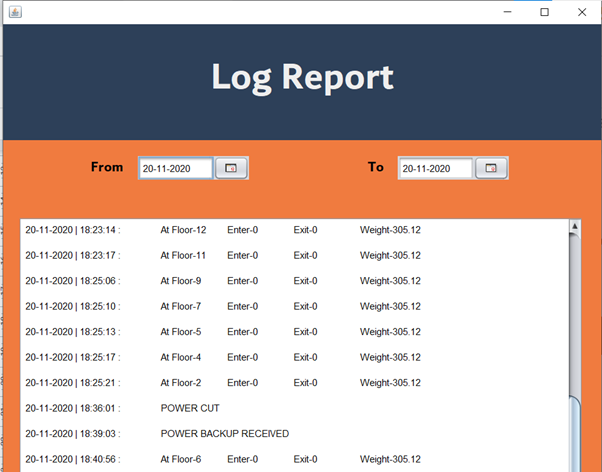Click 'Exit-0' in the Floor-6 row
Image resolution: width=602 pixels, height=472 pixels.
306,459
